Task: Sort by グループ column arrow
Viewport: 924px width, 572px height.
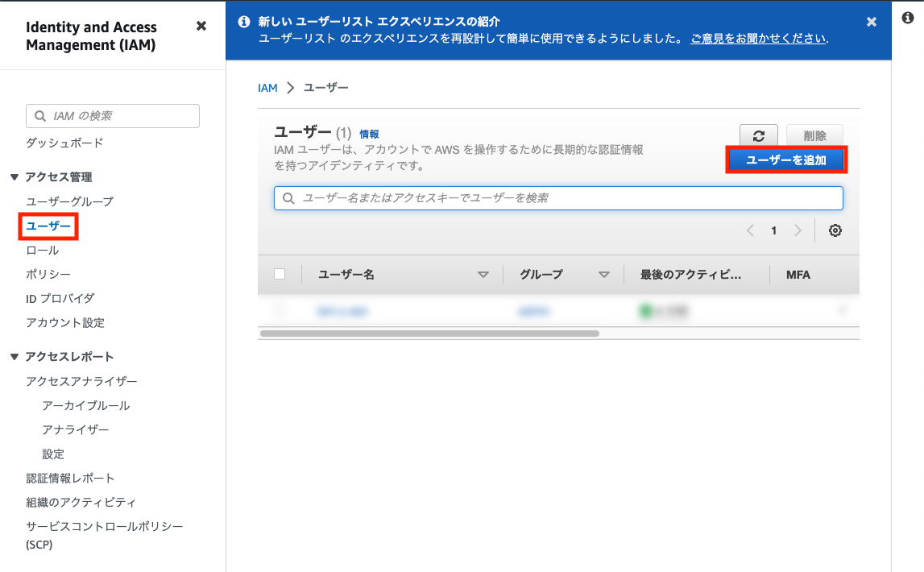Action: coord(603,275)
